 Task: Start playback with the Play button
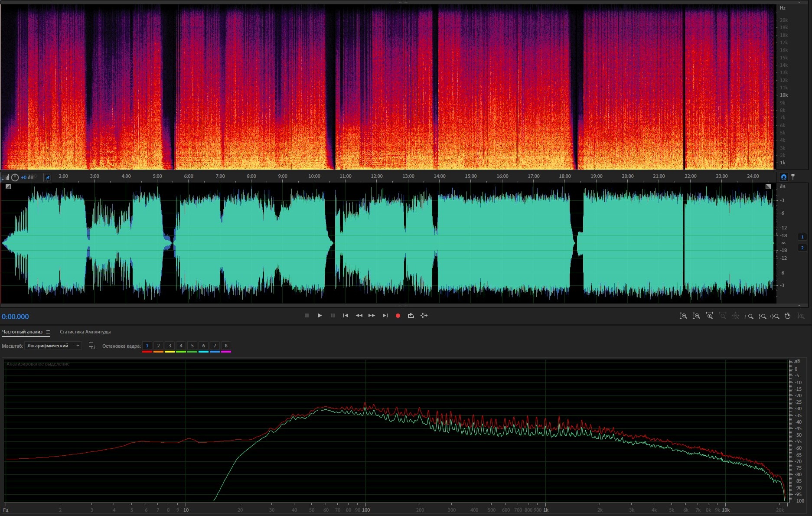[x=320, y=316]
